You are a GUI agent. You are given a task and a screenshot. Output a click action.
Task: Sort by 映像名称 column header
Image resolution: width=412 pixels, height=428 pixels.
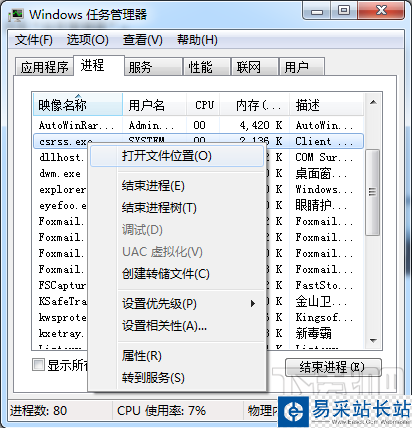[78, 105]
